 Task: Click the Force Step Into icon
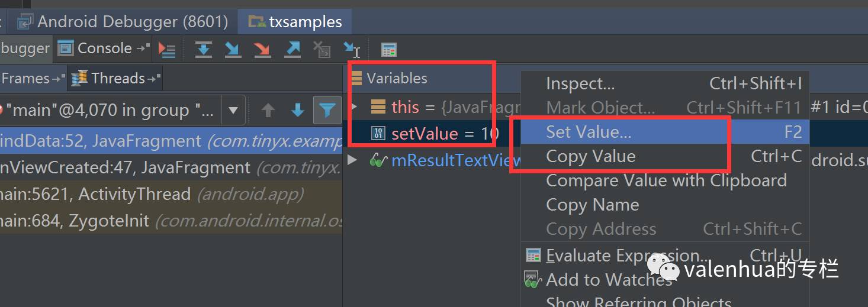[x=262, y=50]
